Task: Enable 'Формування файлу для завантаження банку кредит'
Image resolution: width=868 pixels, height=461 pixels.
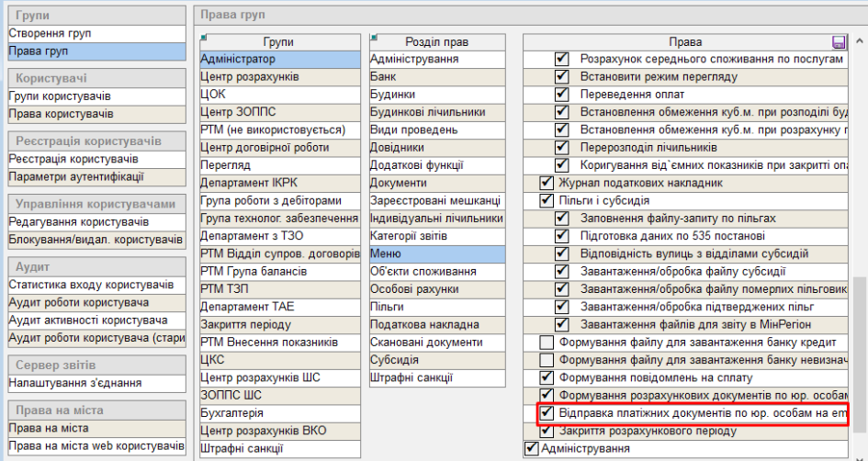Action: point(547,343)
